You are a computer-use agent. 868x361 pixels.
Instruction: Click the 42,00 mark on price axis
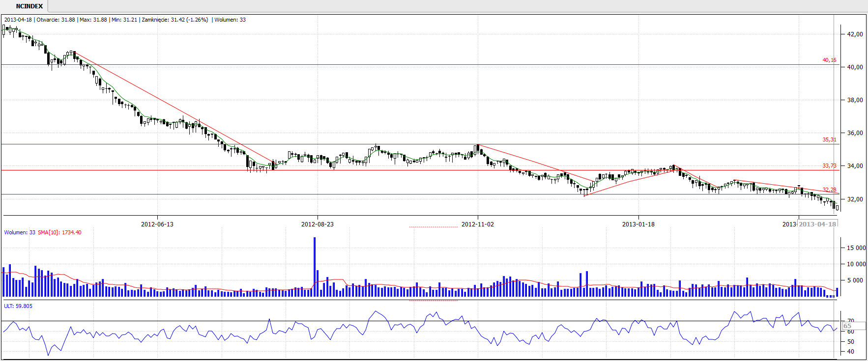855,34
